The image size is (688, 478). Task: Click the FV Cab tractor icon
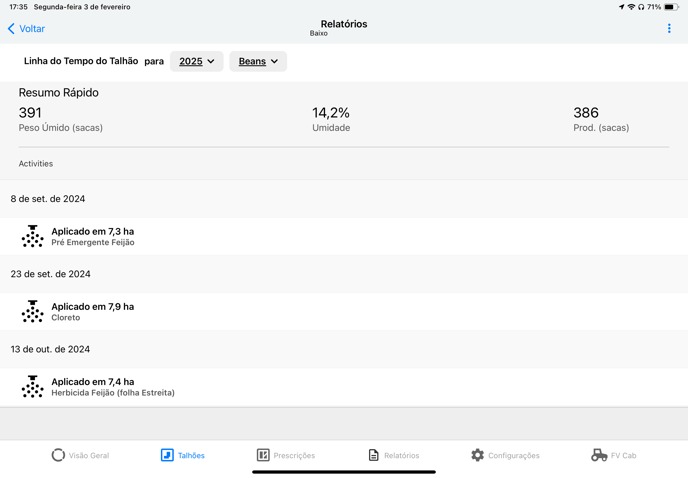[x=599, y=455]
